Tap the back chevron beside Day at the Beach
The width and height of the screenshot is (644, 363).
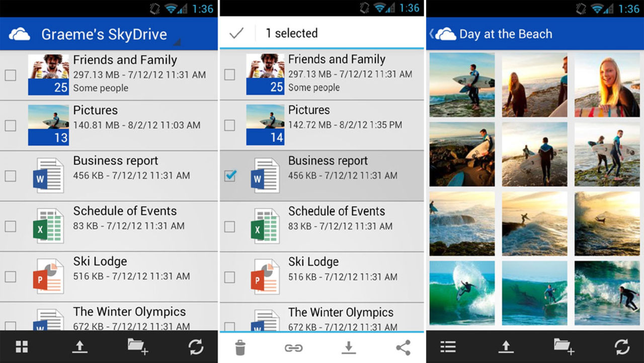pos(432,33)
